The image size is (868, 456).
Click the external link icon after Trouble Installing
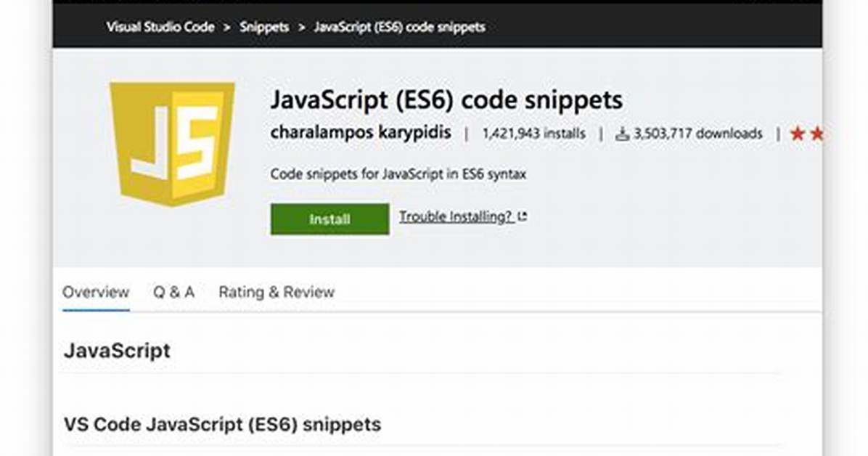(522, 216)
